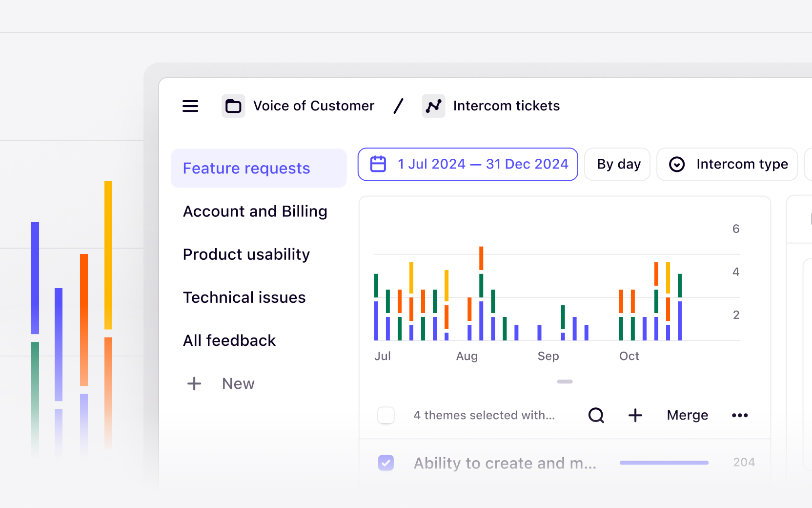Select the Technical issues category
The width and height of the screenshot is (812, 508).
coord(244,297)
